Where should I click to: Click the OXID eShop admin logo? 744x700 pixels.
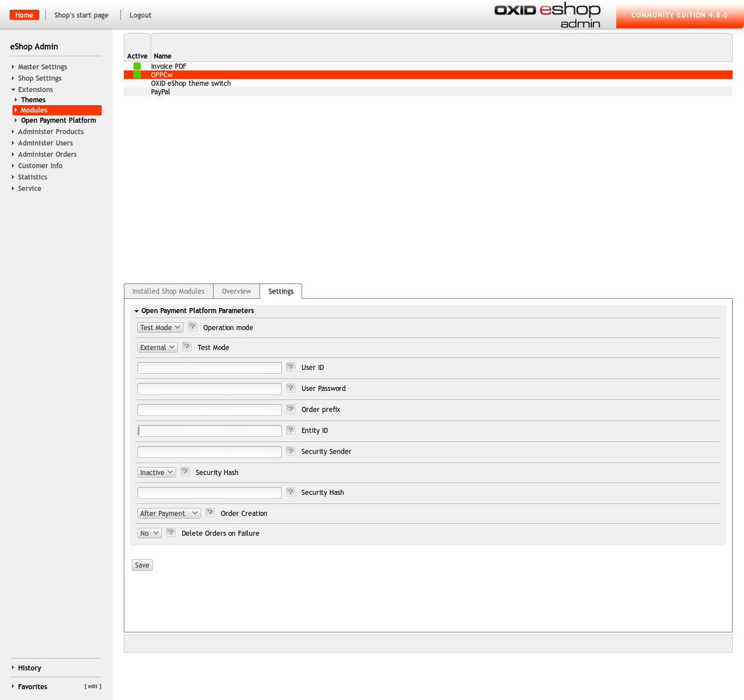547,15
